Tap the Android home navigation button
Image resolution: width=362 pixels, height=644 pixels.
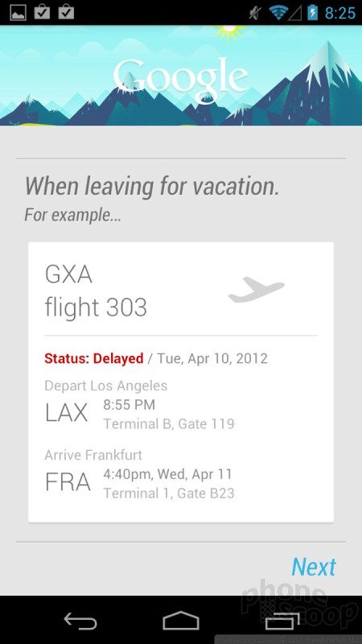click(180, 621)
